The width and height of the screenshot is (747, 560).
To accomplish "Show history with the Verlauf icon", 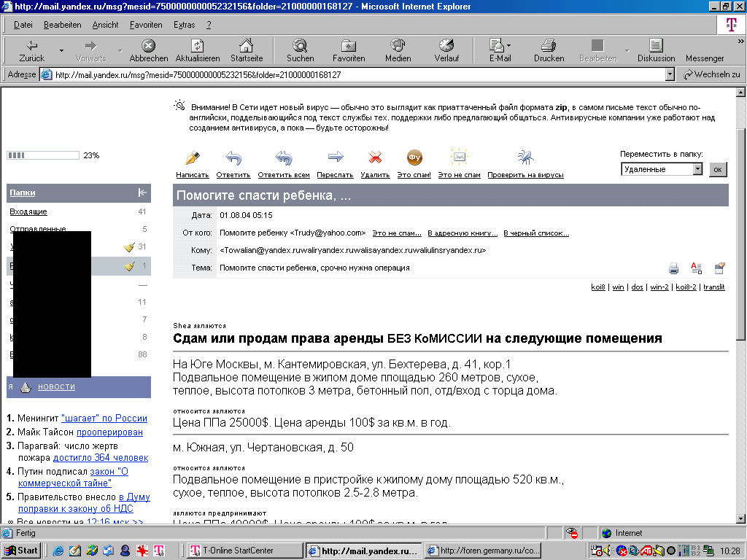I will click(x=446, y=45).
